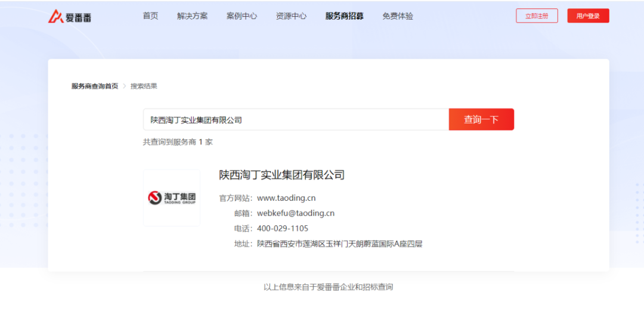Image resolution: width=644 pixels, height=326 pixels.
Task: Open the 解决方案 navigation menu
Action: [192, 16]
